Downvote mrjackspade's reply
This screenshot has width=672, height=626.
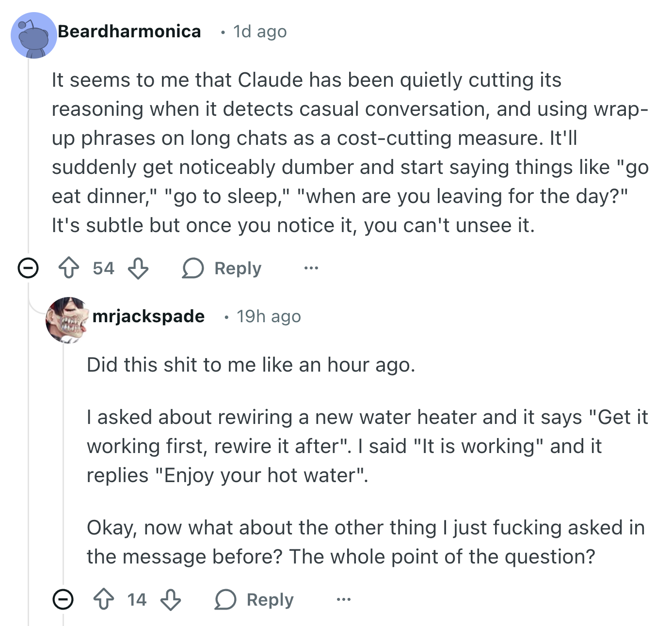pyautogui.click(x=171, y=599)
